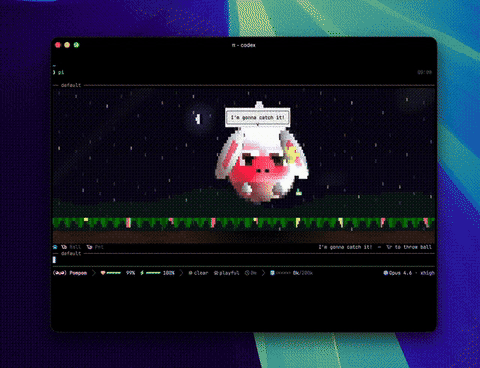Click the "I'm gonna catch it!" speech bubble

[x=257, y=117]
